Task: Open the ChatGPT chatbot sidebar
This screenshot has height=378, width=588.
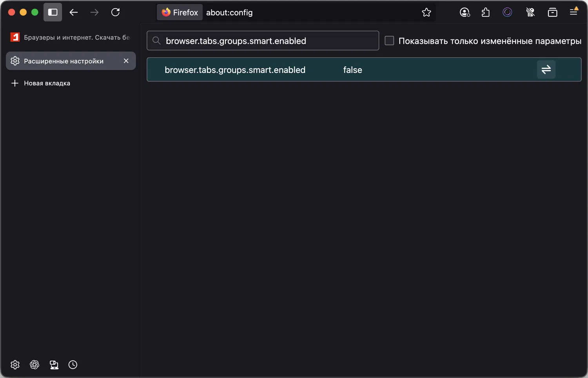Action: tap(34, 365)
